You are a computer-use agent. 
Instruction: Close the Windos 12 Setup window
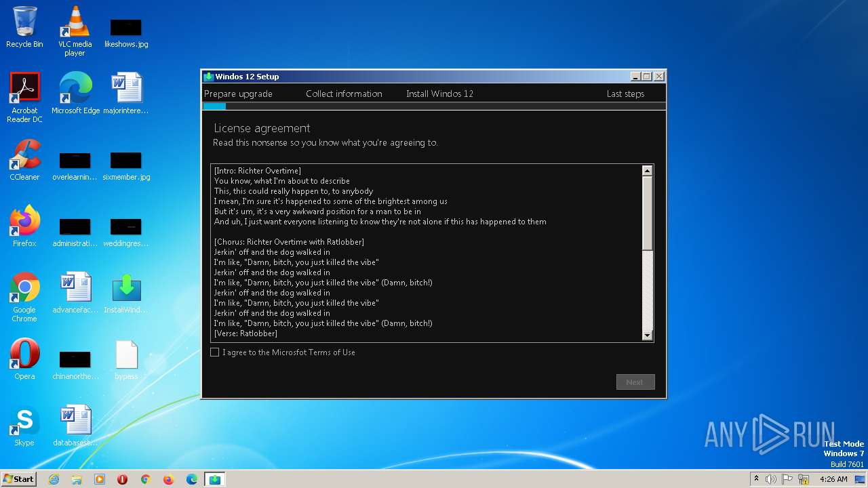[x=658, y=77]
